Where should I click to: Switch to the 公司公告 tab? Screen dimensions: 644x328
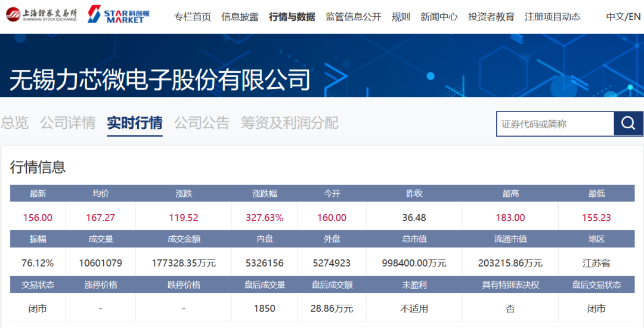click(x=202, y=123)
